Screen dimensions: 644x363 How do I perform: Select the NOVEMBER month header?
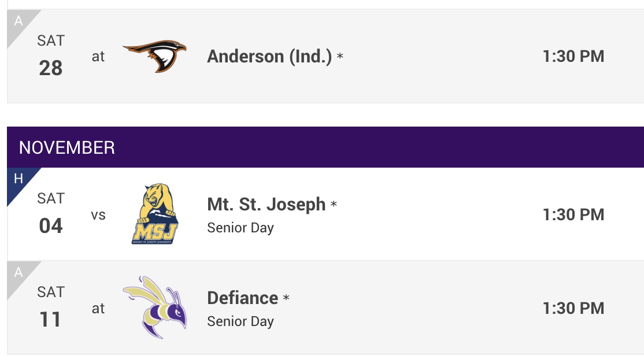pos(325,147)
